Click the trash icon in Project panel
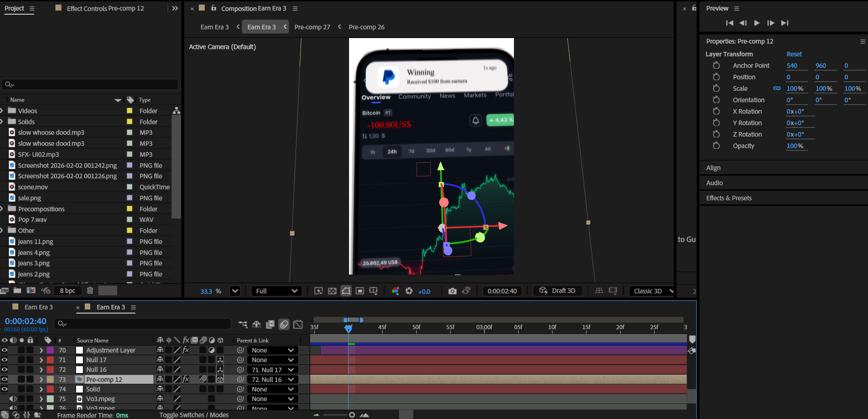This screenshot has width=868, height=419. point(90,291)
